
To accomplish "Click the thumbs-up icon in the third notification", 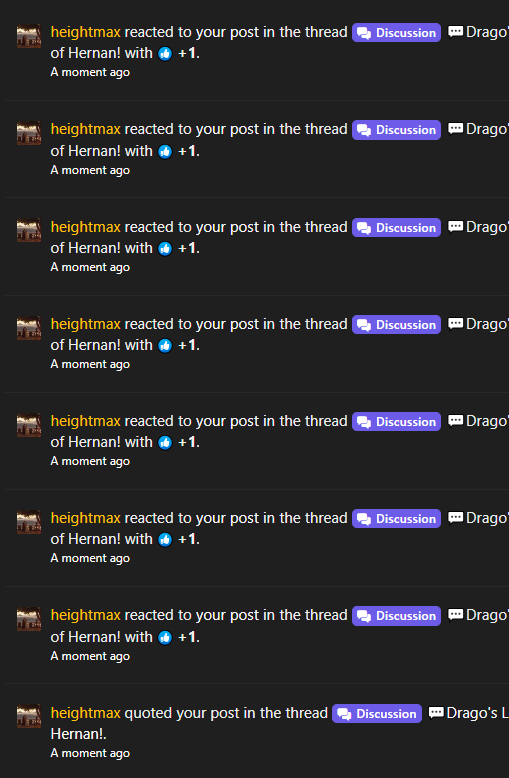I will [x=165, y=248].
